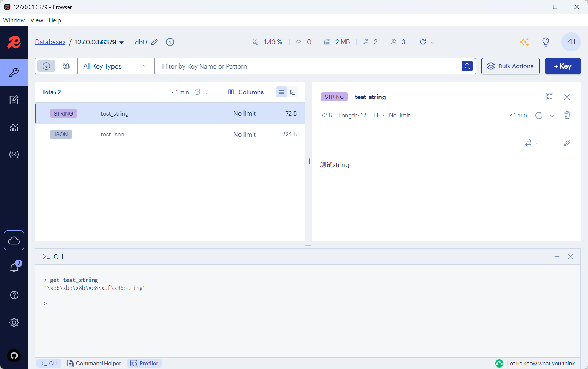Viewport: 588px width, 369px height.
Task: Focus the Filter by Key Name field
Action: (x=308, y=66)
